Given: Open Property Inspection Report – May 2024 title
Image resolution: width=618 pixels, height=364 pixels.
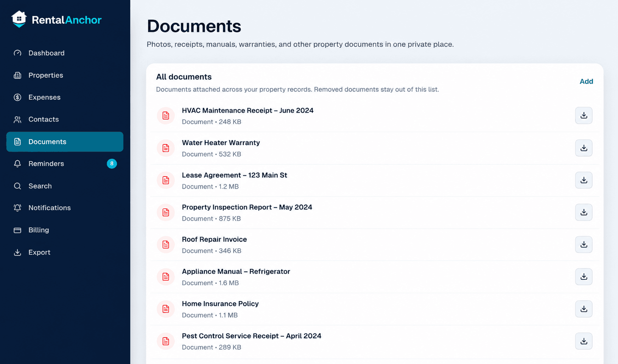Looking at the screenshot, I should (x=247, y=207).
